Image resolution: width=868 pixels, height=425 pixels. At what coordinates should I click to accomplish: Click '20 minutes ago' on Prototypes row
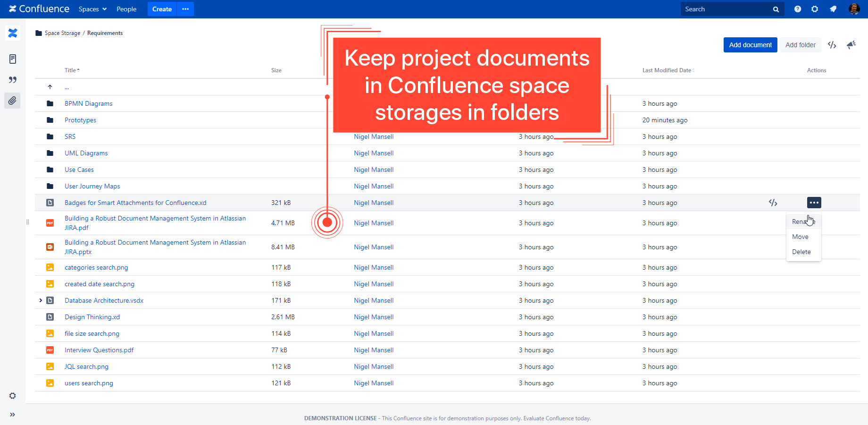coord(665,120)
